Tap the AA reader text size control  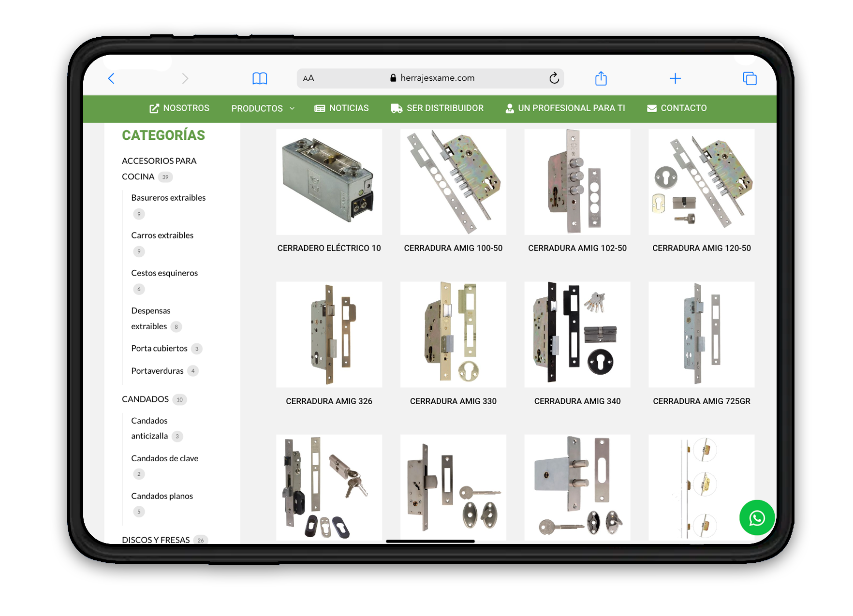point(309,78)
